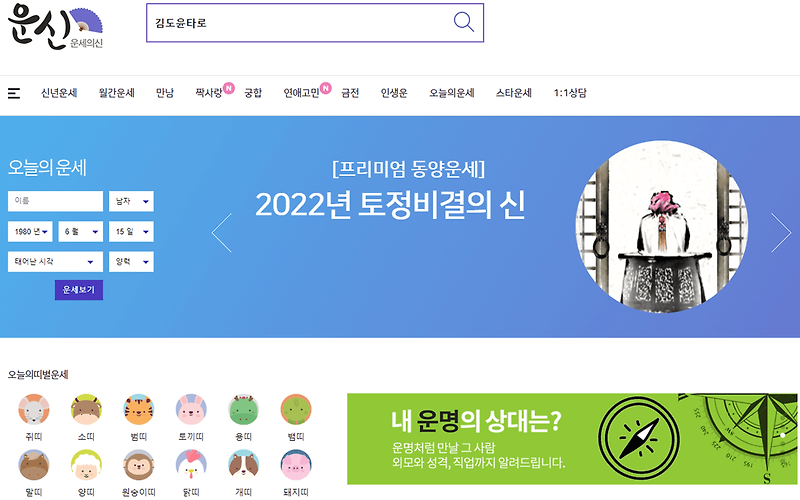Open the hamburger menu icon
Image resolution: width=800 pixels, height=500 pixels.
(x=14, y=93)
